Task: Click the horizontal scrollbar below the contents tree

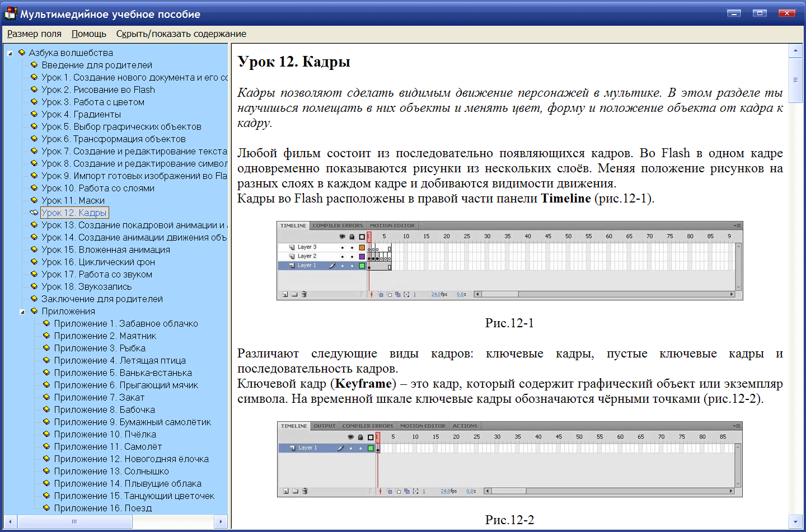Action: [x=74, y=521]
